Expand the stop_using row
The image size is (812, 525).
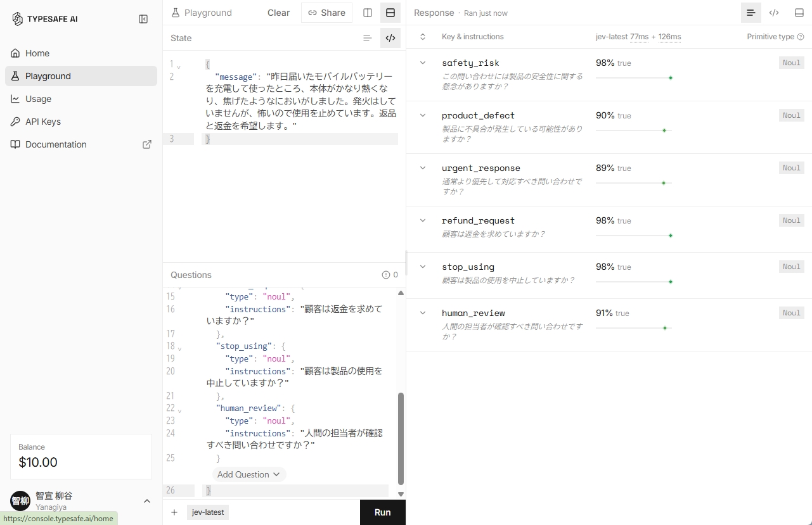(x=423, y=267)
